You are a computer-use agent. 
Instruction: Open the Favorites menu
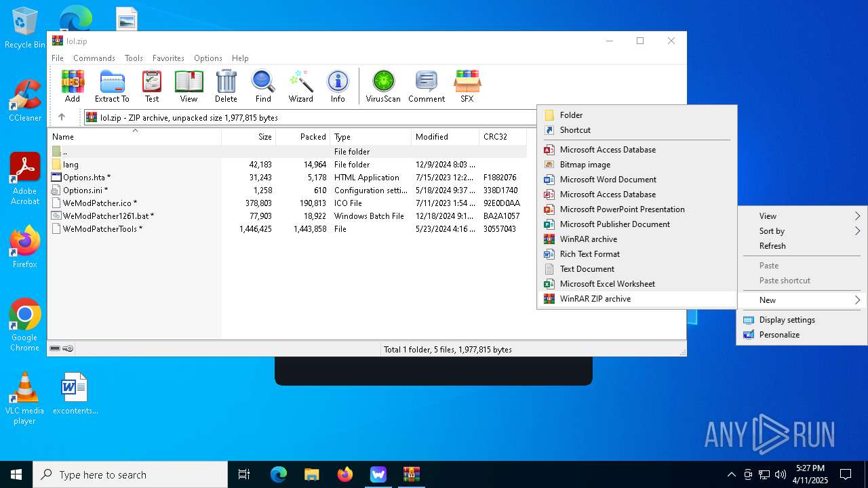tap(168, 58)
